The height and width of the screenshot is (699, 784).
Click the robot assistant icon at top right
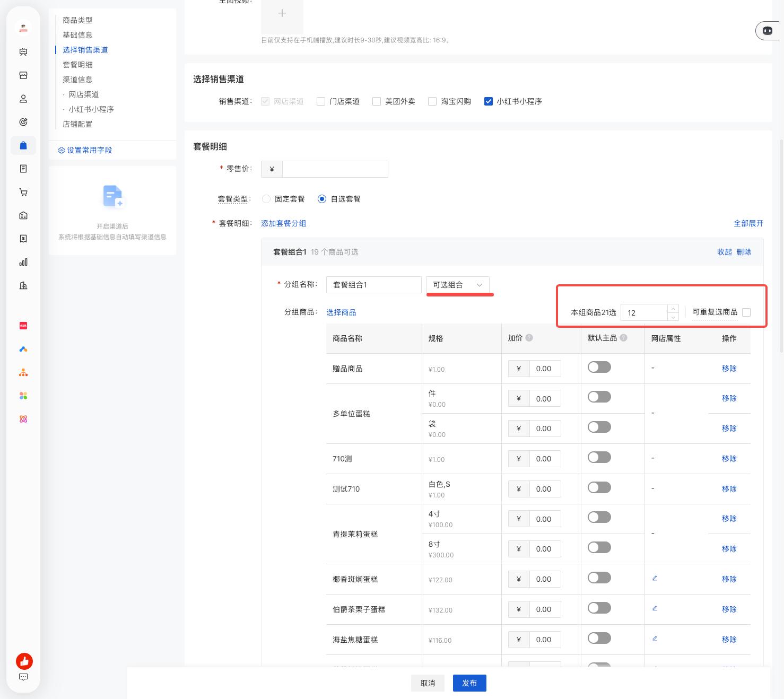click(x=767, y=31)
